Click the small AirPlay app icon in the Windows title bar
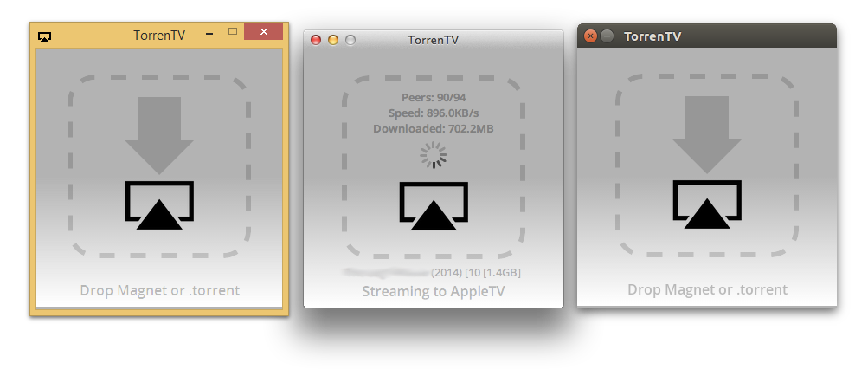Viewport: 868px width, 376px height. click(45, 36)
